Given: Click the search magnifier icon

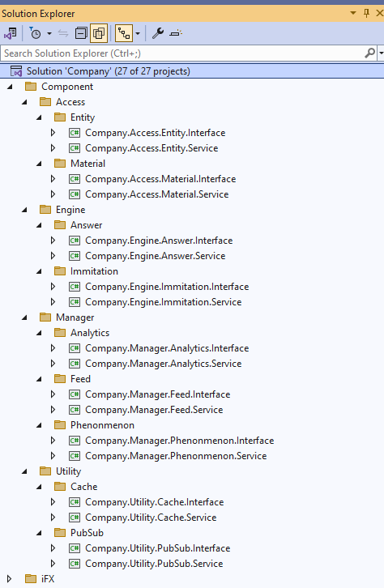Looking at the screenshot, I should coord(369,53).
